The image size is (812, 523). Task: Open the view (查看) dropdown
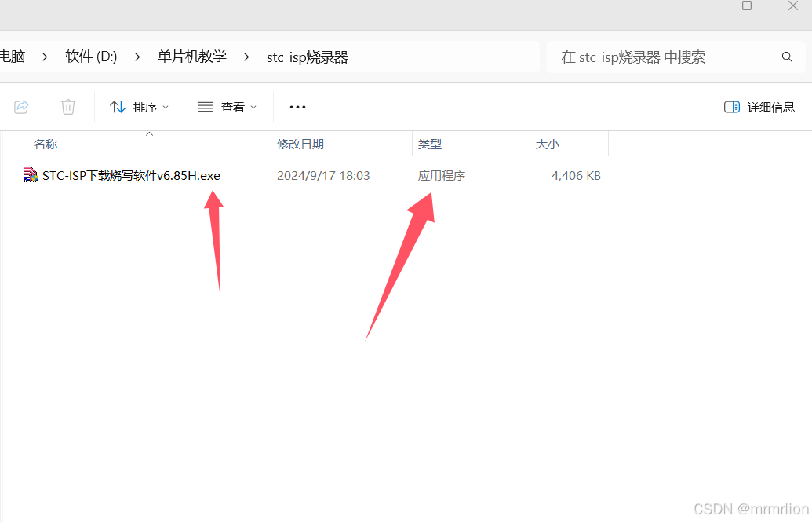(227, 107)
